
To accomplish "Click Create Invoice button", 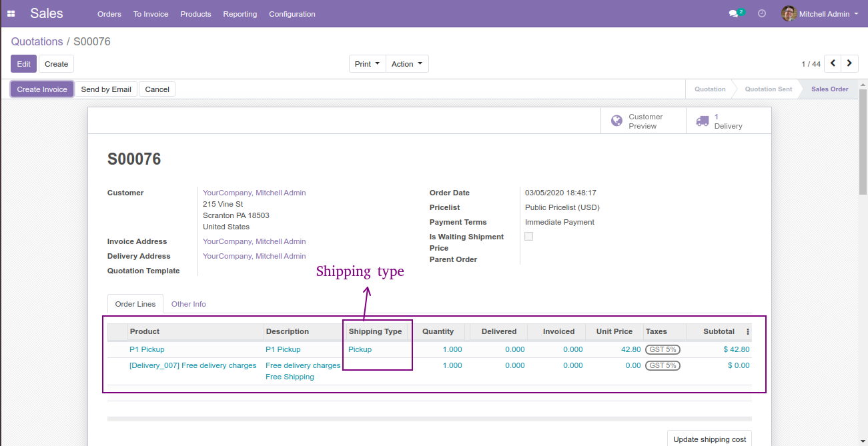I will [x=42, y=89].
